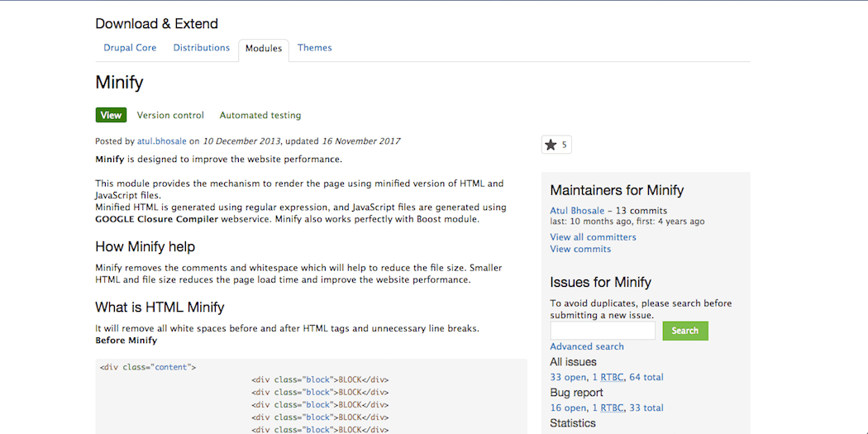This screenshot has height=434, width=868.
Task: Click Atul Bhosale maintainer link
Action: click(577, 211)
